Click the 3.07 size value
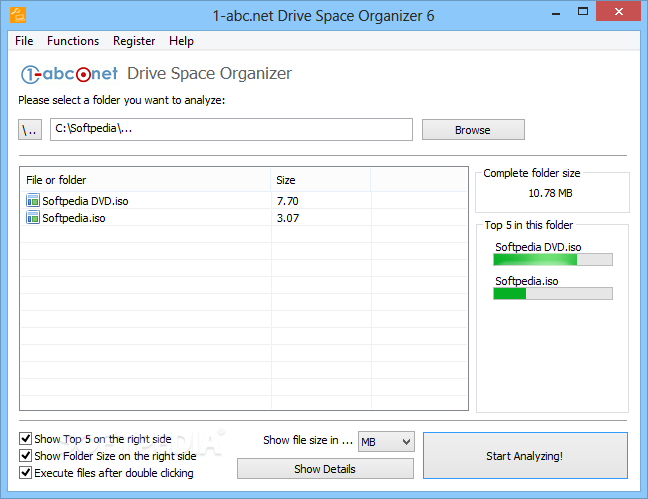The height and width of the screenshot is (499, 648). pos(288,218)
